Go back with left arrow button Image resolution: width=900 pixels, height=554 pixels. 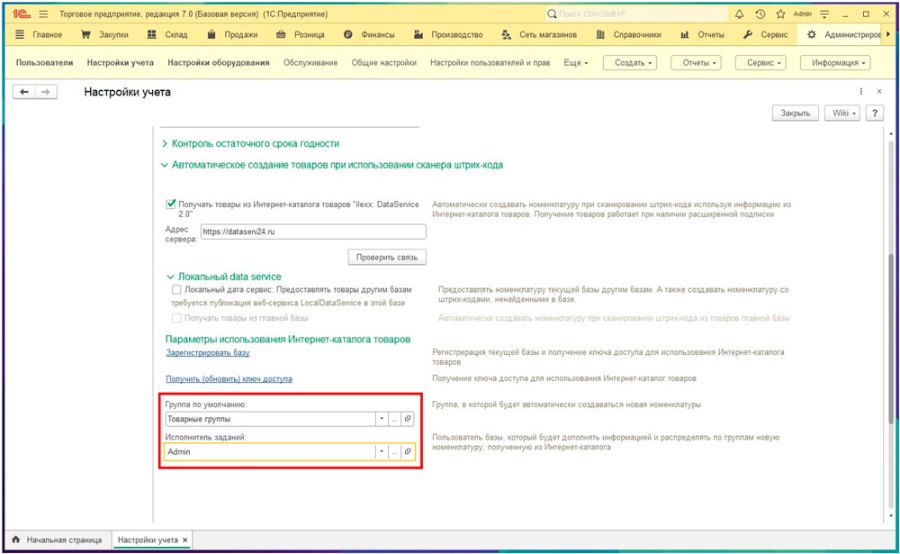24,92
